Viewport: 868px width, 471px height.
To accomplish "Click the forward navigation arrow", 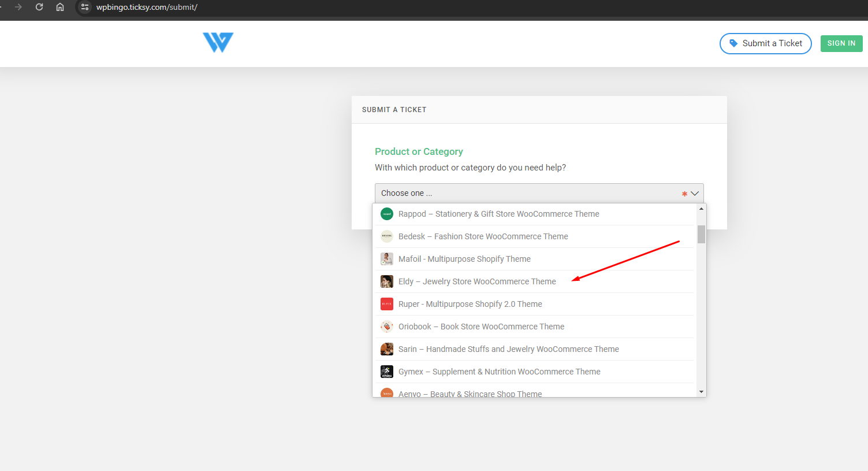I will pyautogui.click(x=18, y=7).
